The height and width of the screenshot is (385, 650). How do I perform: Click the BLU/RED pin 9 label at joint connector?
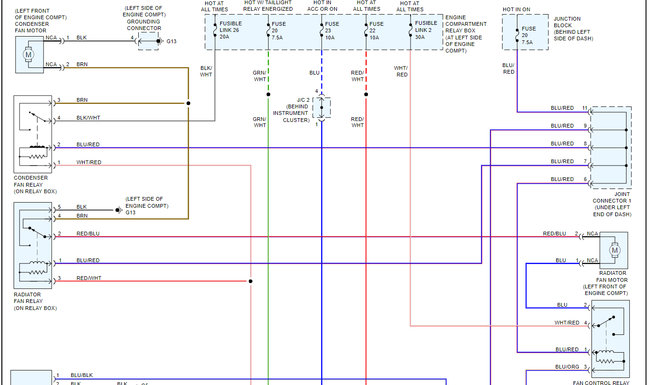pos(562,126)
